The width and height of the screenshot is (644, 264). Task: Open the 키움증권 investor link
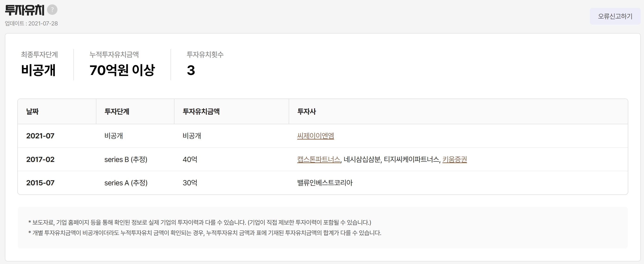tap(454, 159)
